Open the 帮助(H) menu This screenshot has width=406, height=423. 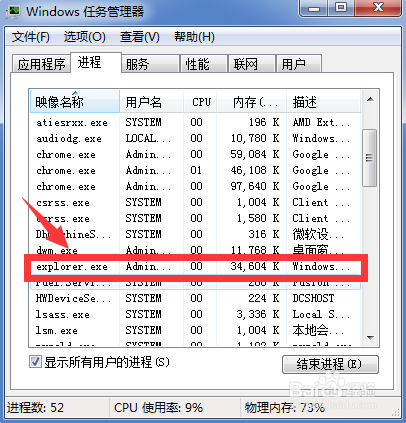coord(194,37)
